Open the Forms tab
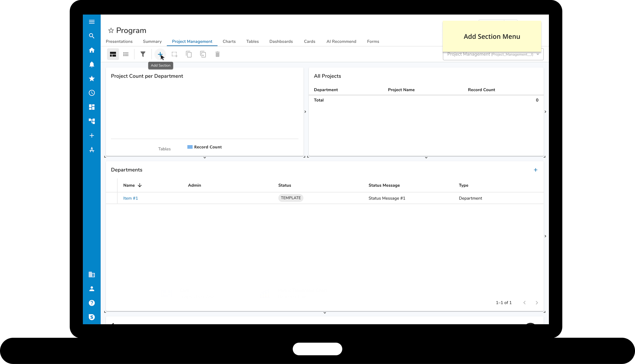The height and width of the screenshot is (364, 635). [373, 41]
